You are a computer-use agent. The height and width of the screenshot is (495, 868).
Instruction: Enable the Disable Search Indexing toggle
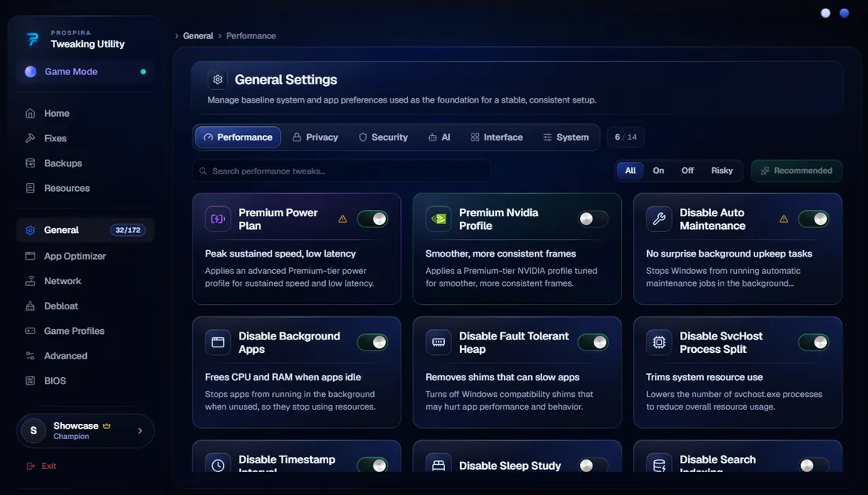click(x=814, y=465)
